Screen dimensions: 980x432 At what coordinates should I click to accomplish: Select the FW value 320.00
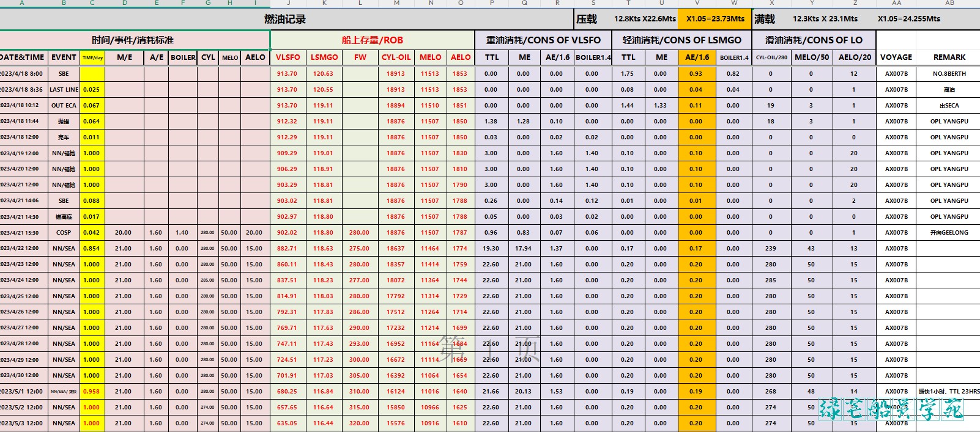click(x=360, y=423)
